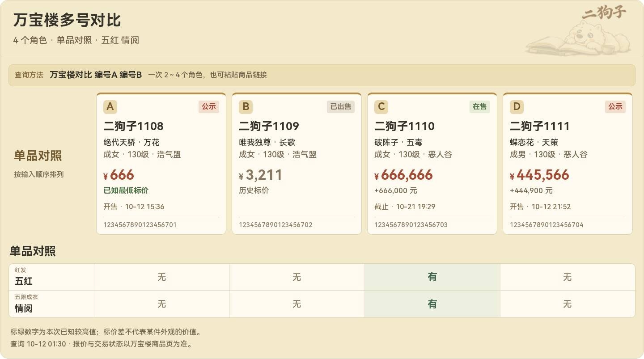Click the item number 1234567890123456702
The image size is (644, 359).
click(x=275, y=225)
